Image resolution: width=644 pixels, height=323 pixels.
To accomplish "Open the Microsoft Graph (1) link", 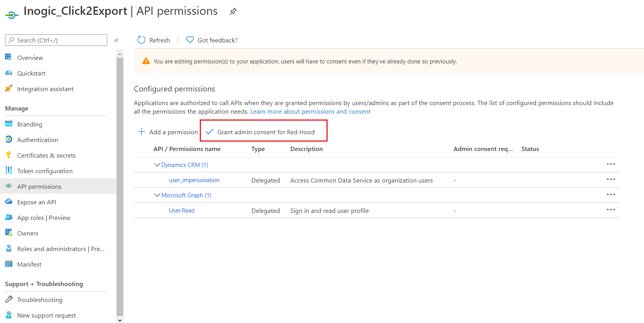I will (x=186, y=195).
